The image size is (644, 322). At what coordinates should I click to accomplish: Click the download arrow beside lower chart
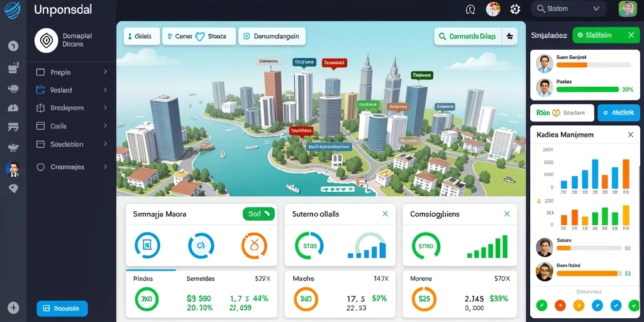539,201
